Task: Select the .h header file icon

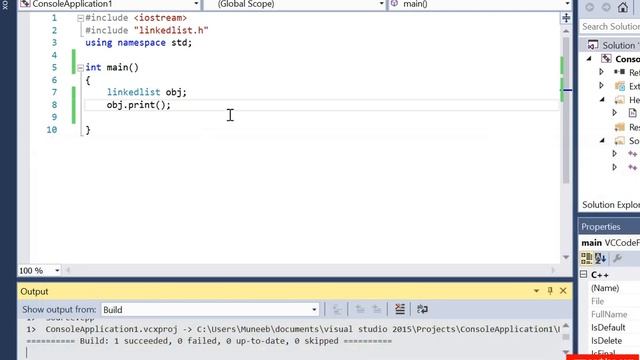Action: pos(632,113)
